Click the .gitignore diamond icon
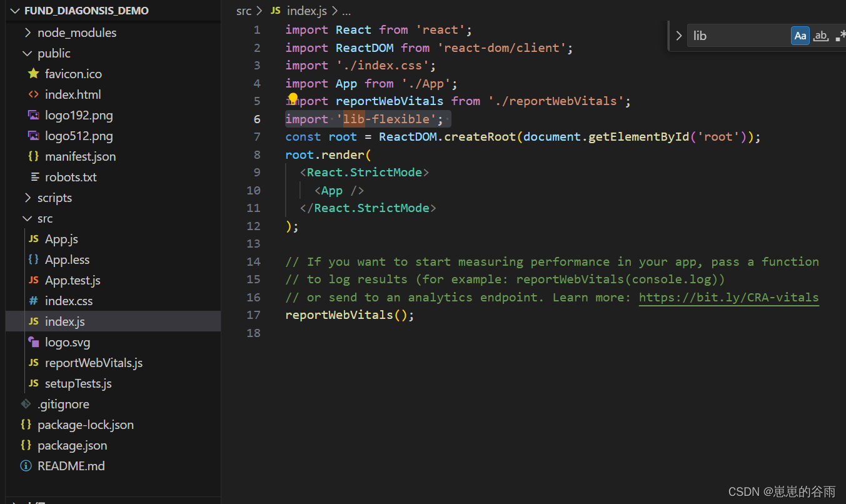This screenshot has width=846, height=504. tap(26, 404)
